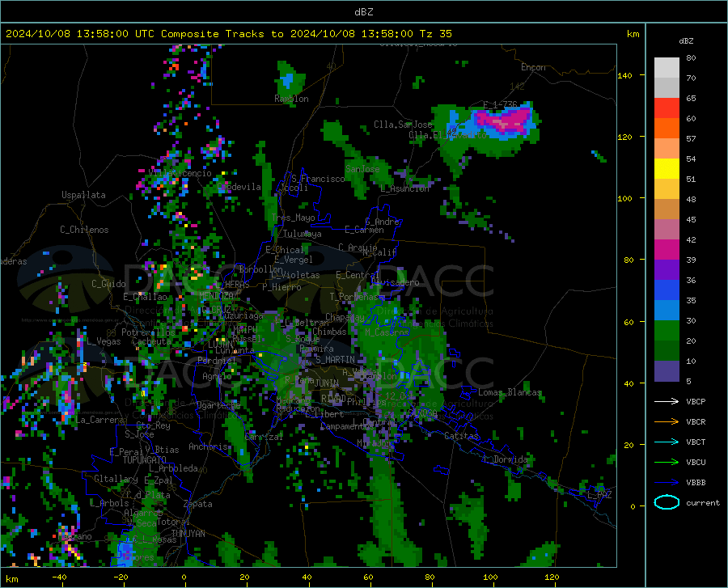
Task: Pick the blue 35 dBZ swatch
Action: click(x=667, y=290)
